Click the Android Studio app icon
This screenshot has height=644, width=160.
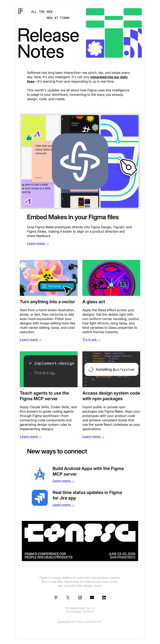40,474
